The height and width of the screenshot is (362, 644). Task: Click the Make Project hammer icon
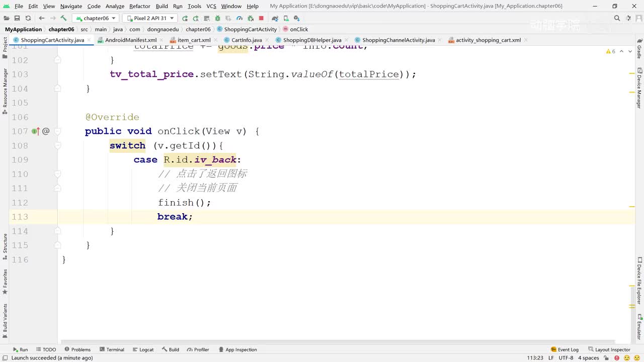[x=64, y=18]
